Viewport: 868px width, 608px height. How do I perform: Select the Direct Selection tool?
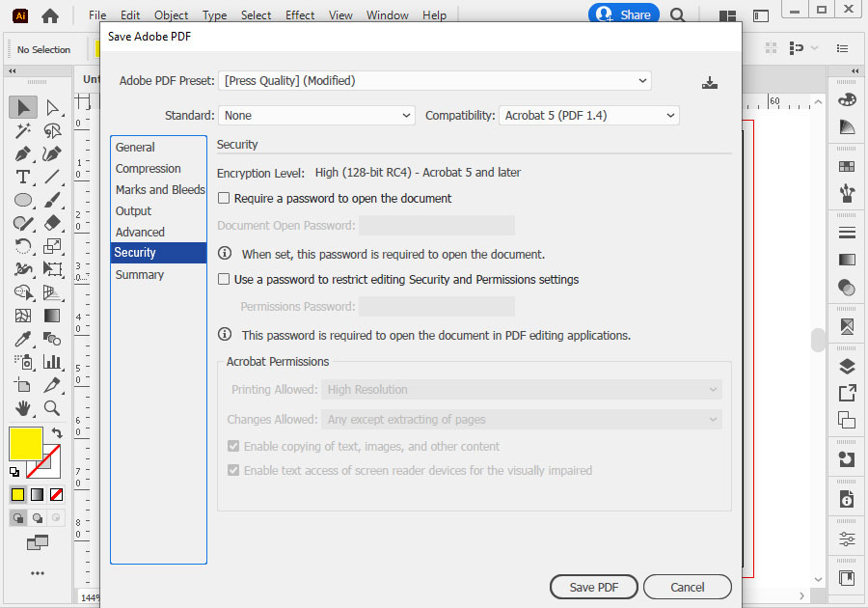[53, 107]
